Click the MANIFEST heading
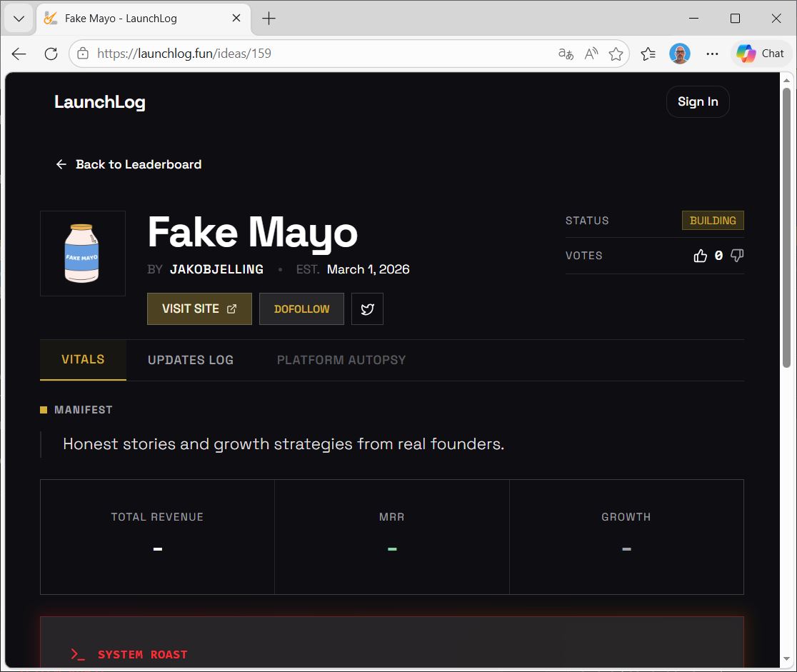The height and width of the screenshot is (672, 797). pyautogui.click(x=84, y=410)
